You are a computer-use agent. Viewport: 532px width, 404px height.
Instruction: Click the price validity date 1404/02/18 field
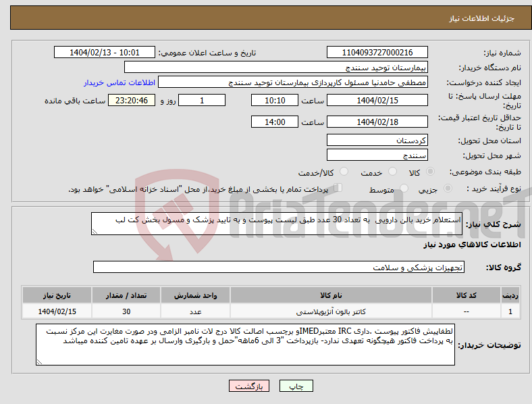(377, 122)
